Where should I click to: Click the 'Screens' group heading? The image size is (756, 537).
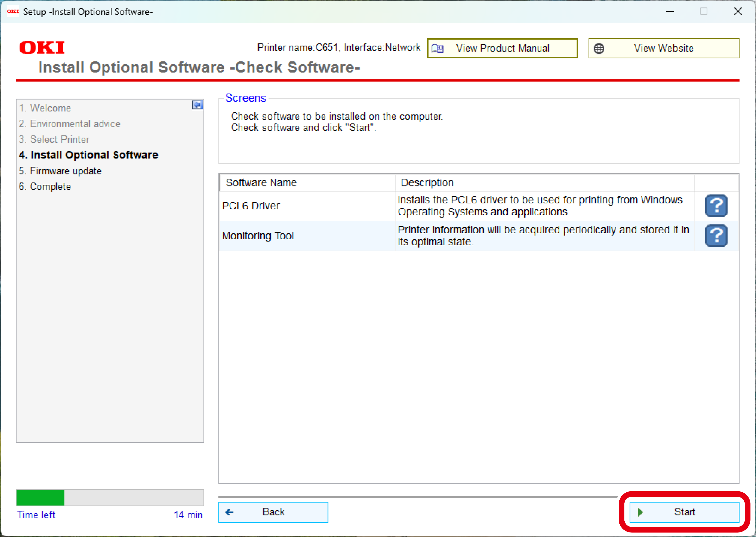[x=246, y=98]
